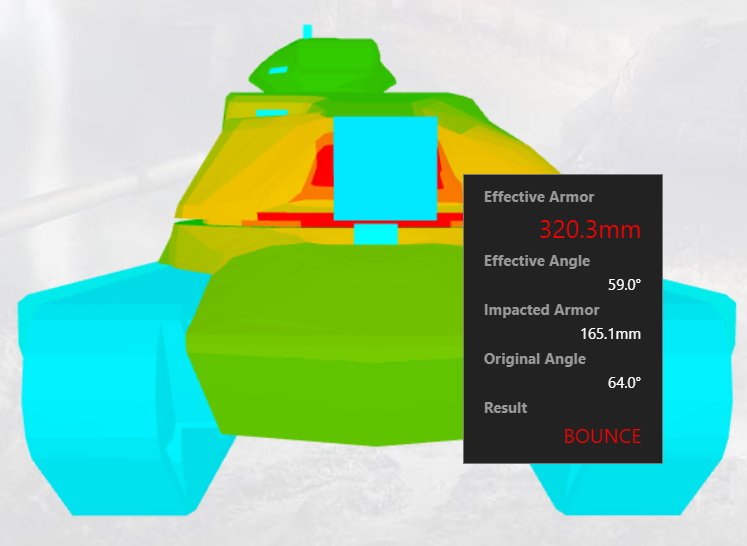Select the Effective Armor label
The height and width of the screenshot is (546, 747).
[x=539, y=197]
